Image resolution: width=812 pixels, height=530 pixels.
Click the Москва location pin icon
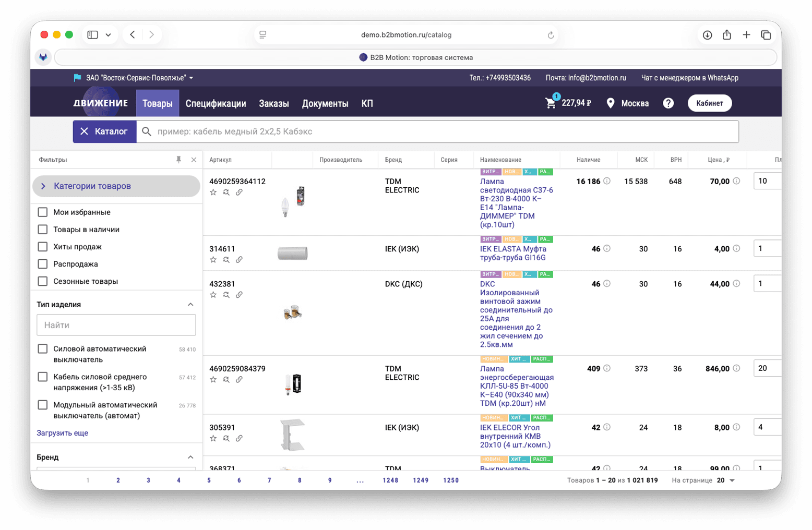pos(610,103)
